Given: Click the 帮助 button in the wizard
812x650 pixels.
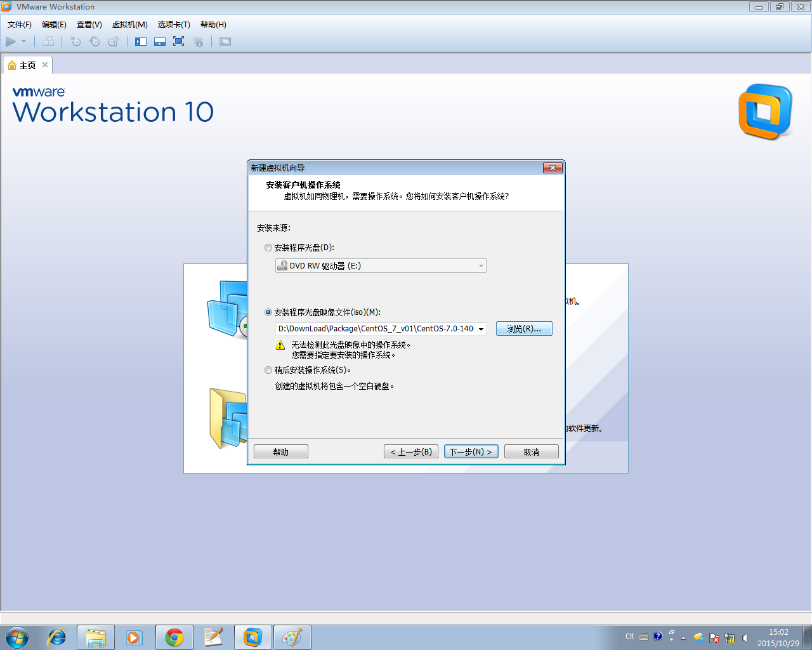Looking at the screenshot, I should pos(281,452).
